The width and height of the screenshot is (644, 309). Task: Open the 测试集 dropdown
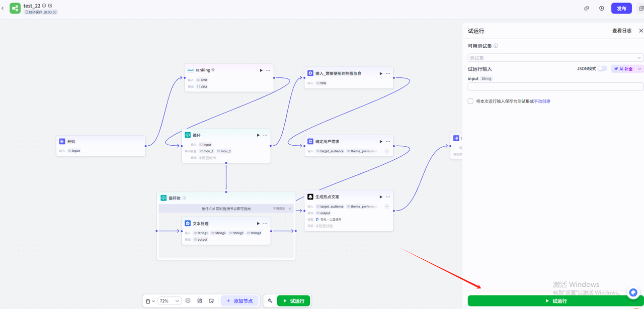click(555, 58)
